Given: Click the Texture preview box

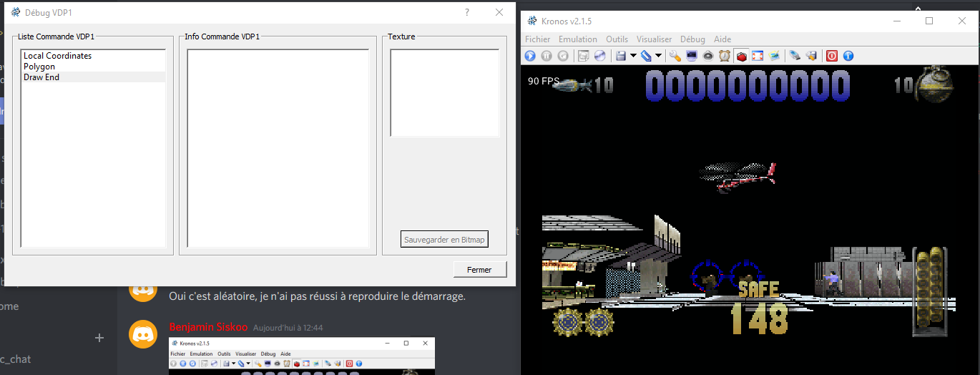Looking at the screenshot, I should pos(444,92).
